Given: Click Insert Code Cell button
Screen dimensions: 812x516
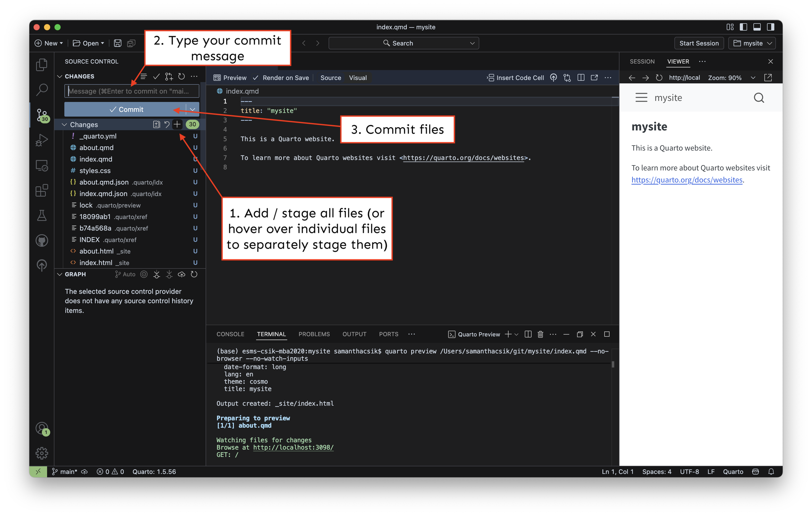Looking at the screenshot, I should pyautogui.click(x=515, y=78).
